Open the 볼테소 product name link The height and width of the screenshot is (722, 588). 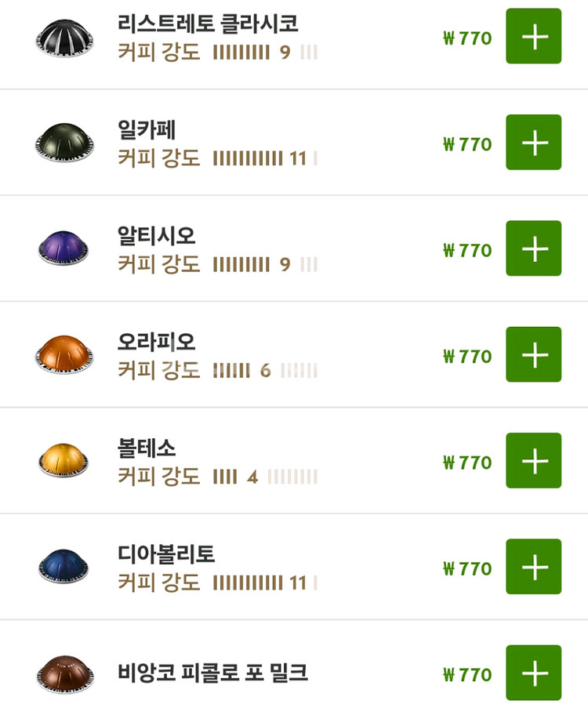147,448
